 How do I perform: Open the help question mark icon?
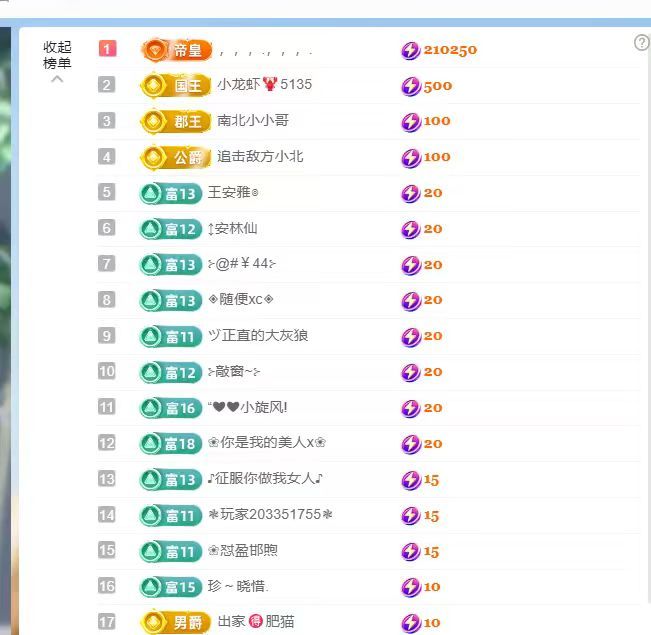(x=642, y=42)
